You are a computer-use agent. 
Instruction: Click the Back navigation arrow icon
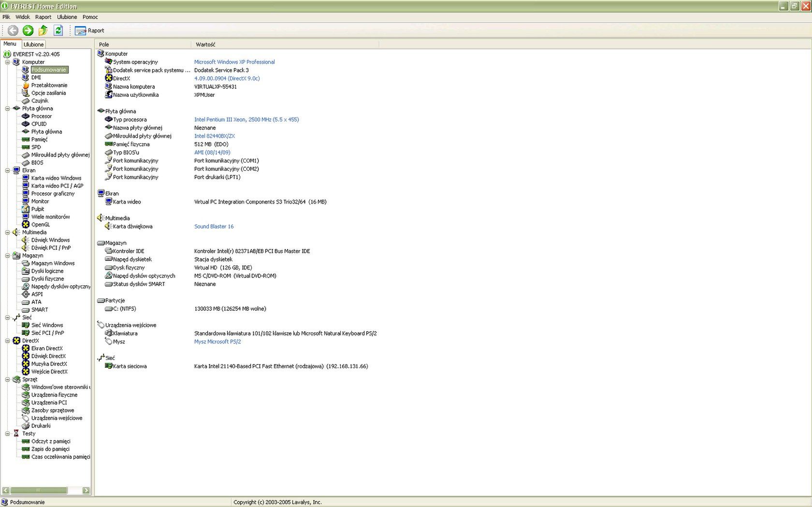click(x=13, y=30)
